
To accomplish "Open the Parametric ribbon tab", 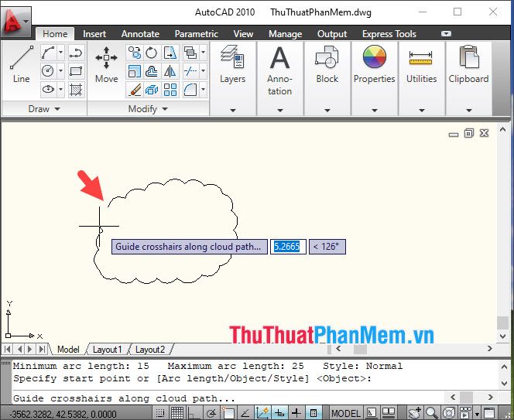I will pyautogui.click(x=196, y=34).
